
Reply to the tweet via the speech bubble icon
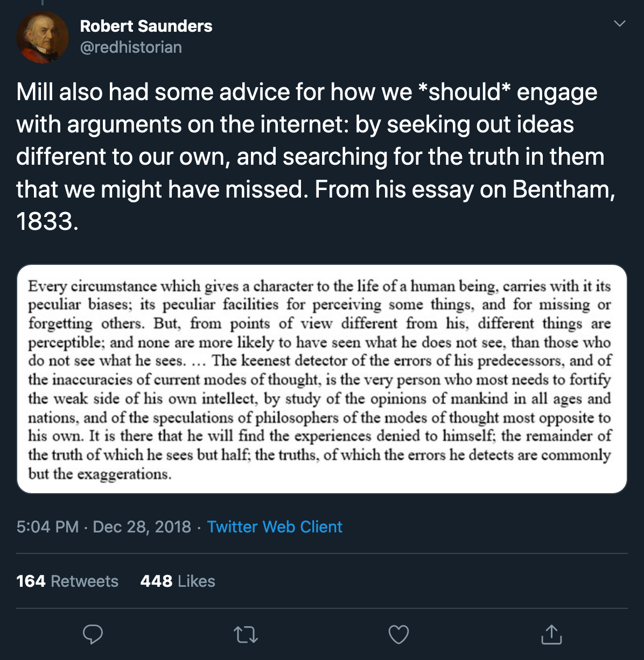pos(93,634)
